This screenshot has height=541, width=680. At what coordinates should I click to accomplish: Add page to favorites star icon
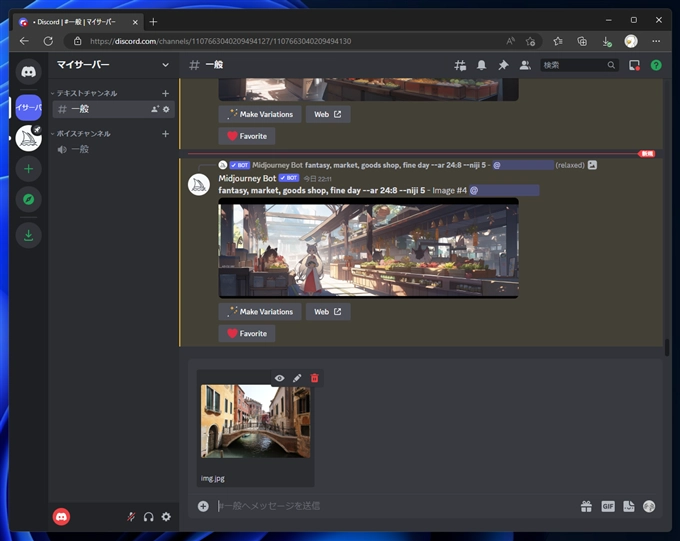click(x=530, y=41)
